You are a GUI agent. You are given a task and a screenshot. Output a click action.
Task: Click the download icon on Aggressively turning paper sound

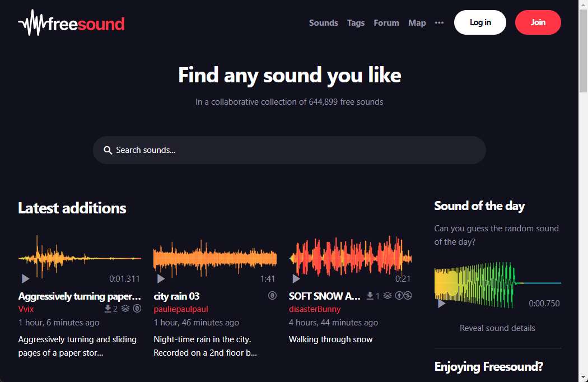(108, 309)
